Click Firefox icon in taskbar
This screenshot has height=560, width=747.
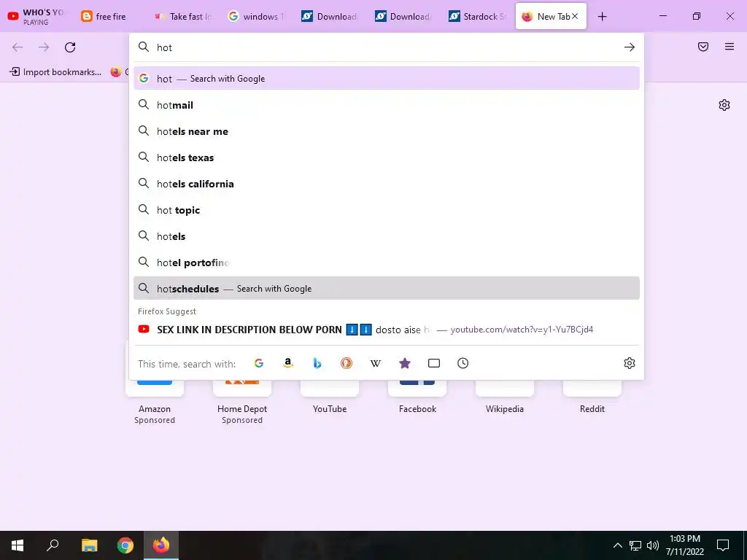(x=161, y=545)
